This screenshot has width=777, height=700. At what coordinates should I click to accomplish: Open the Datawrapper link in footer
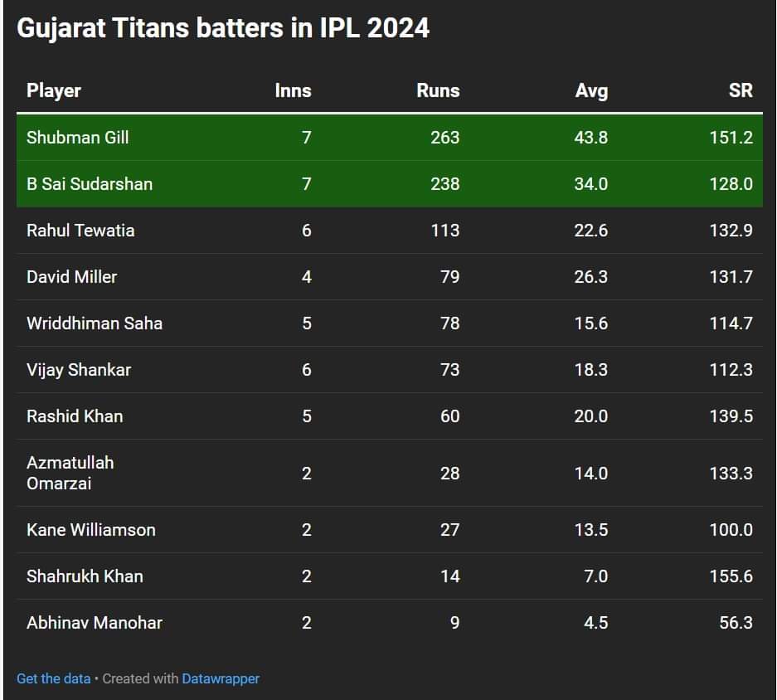click(x=221, y=678)
